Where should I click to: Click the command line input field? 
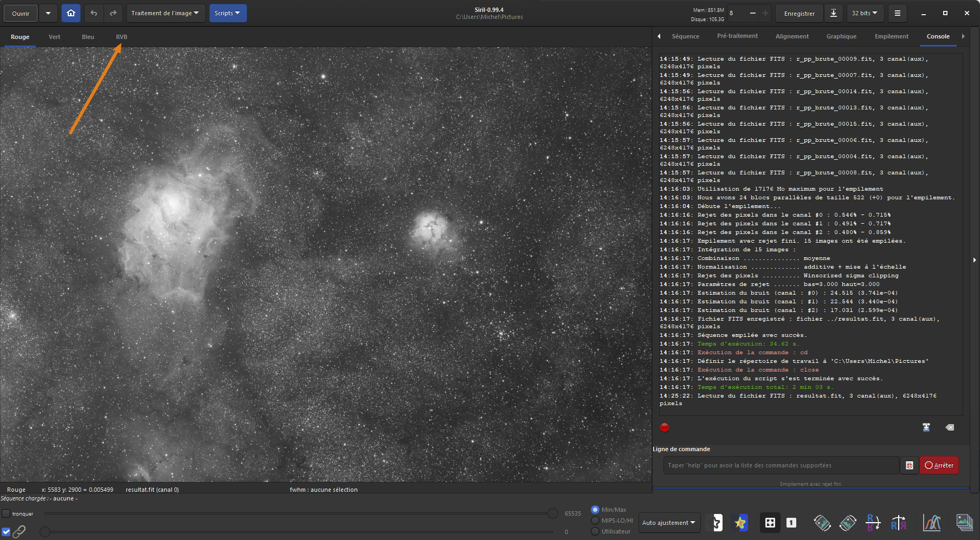tap(781, 465)
